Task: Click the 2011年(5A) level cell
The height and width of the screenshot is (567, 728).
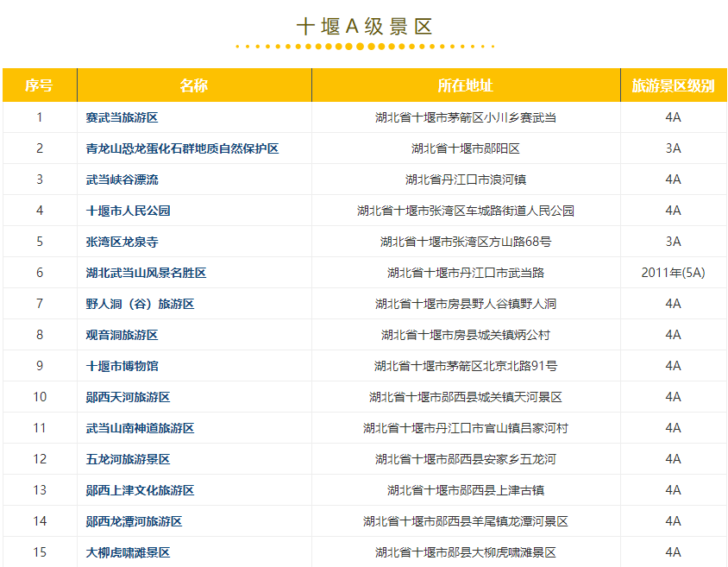Action: coord(673,273)
